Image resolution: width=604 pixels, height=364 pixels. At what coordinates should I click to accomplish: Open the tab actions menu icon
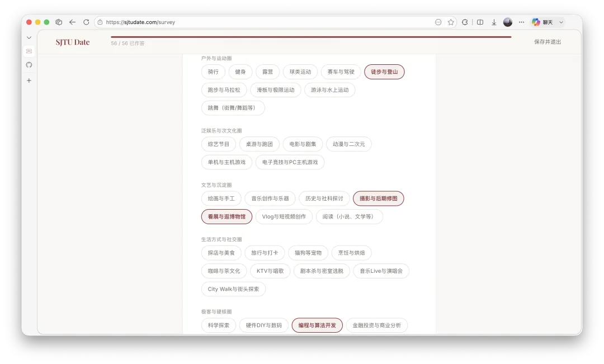tap(59, 22)
